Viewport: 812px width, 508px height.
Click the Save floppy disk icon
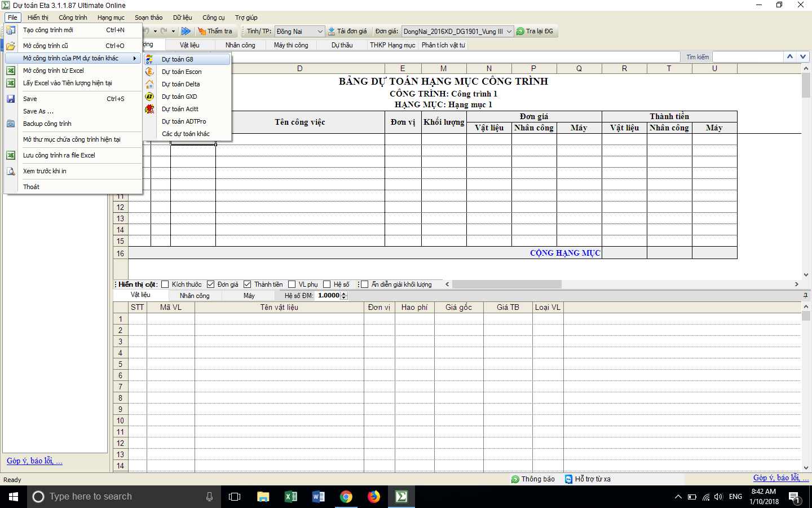[11, 99]
